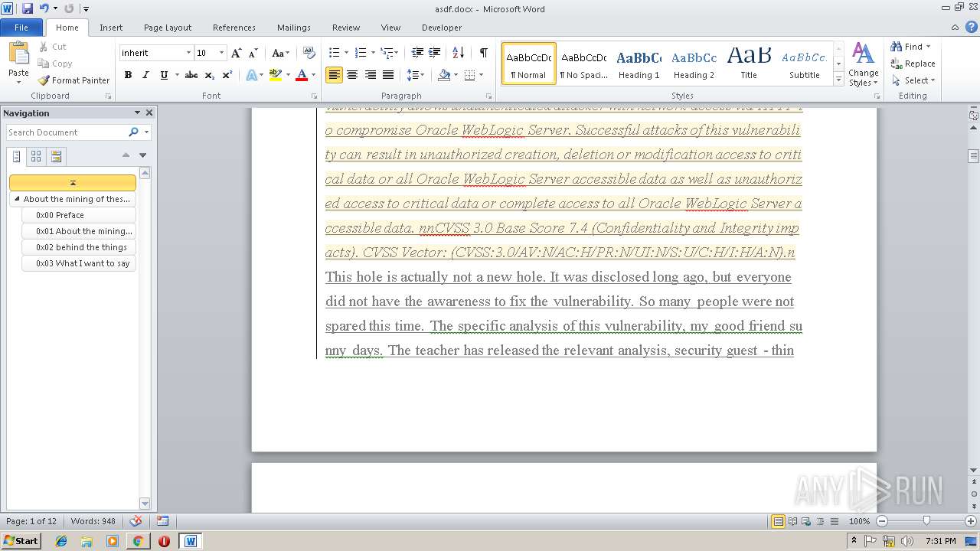Toggle superscript formatting
The width and height of the screenshot is (980, 551).
point(227,75)
